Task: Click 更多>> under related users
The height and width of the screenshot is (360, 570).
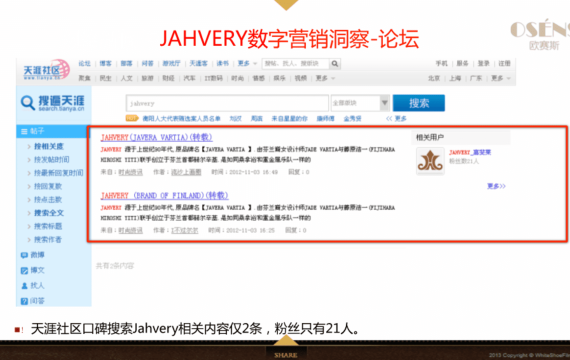Action: [x=496, y=186]
